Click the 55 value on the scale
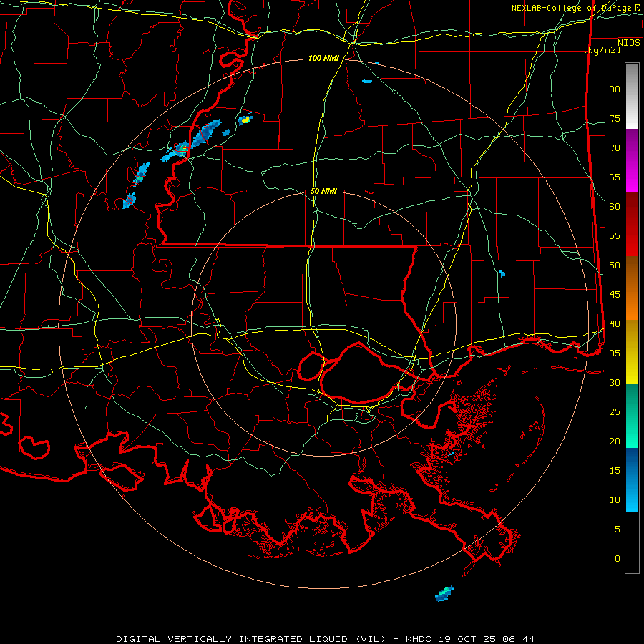Image resolution: width=644 pixels, height=644 pixels. pyautogui.click(x=615, y=236)
